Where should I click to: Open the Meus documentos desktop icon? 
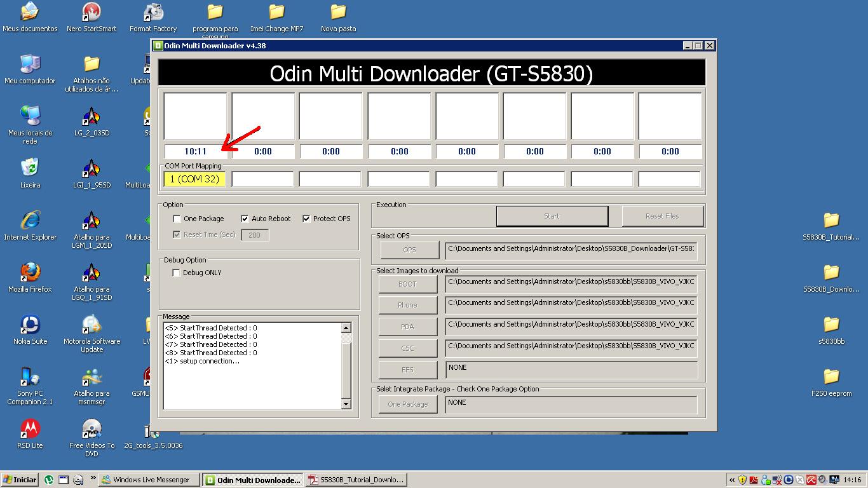point(29,18)
